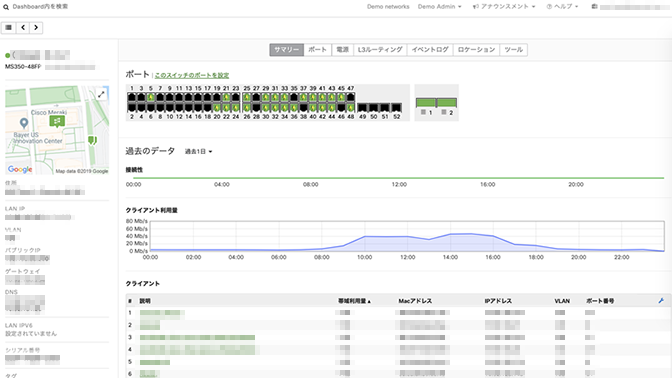Select uplink port 50 icon
672x378 pixels.
pyautogui.click(x=374, y=108)
